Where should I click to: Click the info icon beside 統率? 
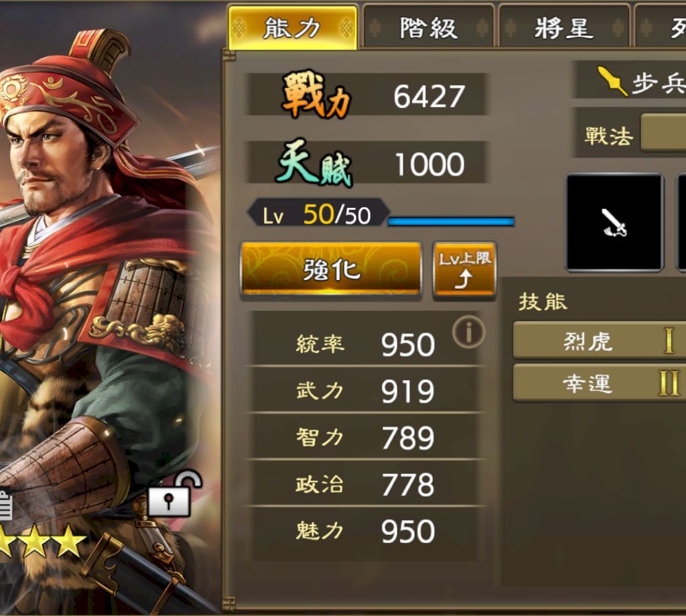pyautogui.click(x=468, y=332)
